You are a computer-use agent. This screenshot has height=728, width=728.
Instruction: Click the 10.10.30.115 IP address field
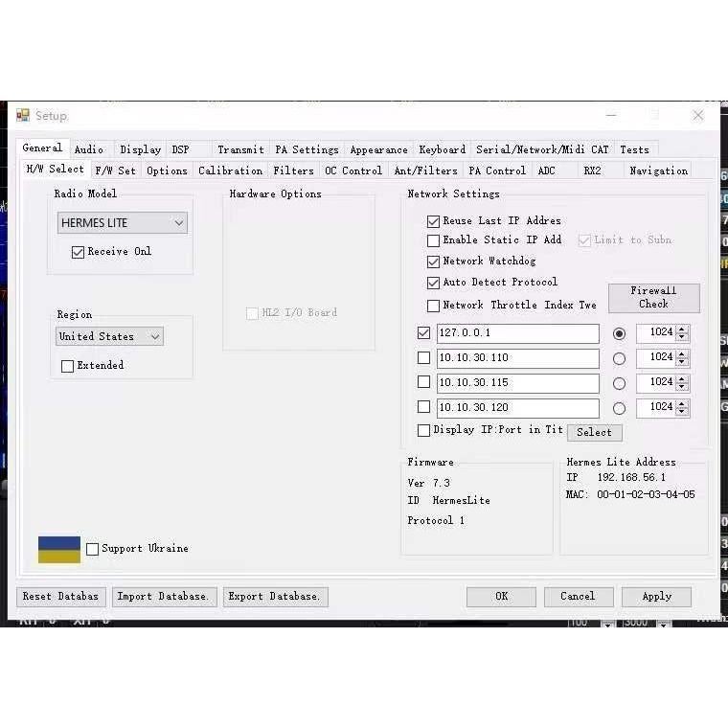pos(517,382)
